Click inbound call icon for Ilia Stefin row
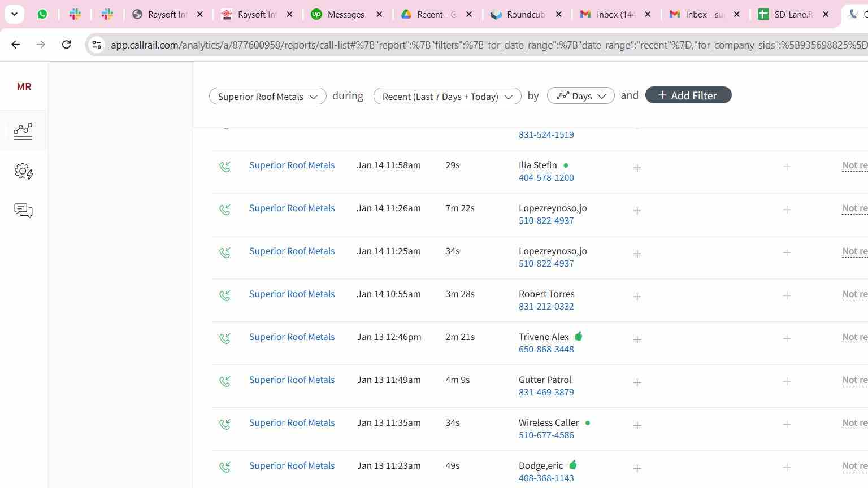The image size is (868, 488). [x=225, y=167]
